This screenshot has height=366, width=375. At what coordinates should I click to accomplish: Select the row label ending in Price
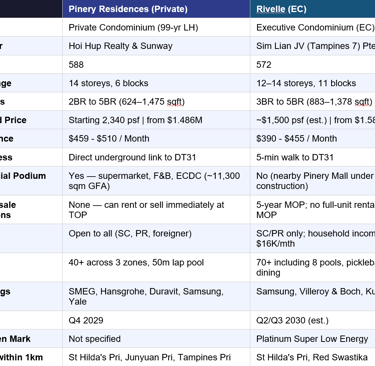[31, 120]
